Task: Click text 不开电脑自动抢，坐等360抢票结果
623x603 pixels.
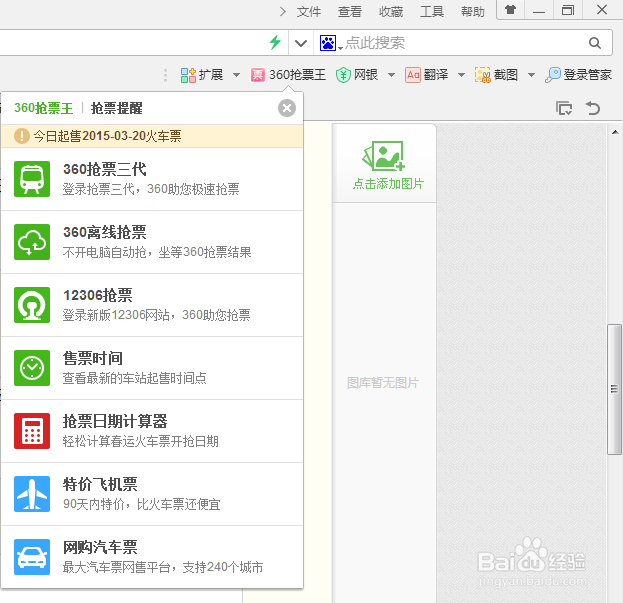Action: (x=157, y=252)
